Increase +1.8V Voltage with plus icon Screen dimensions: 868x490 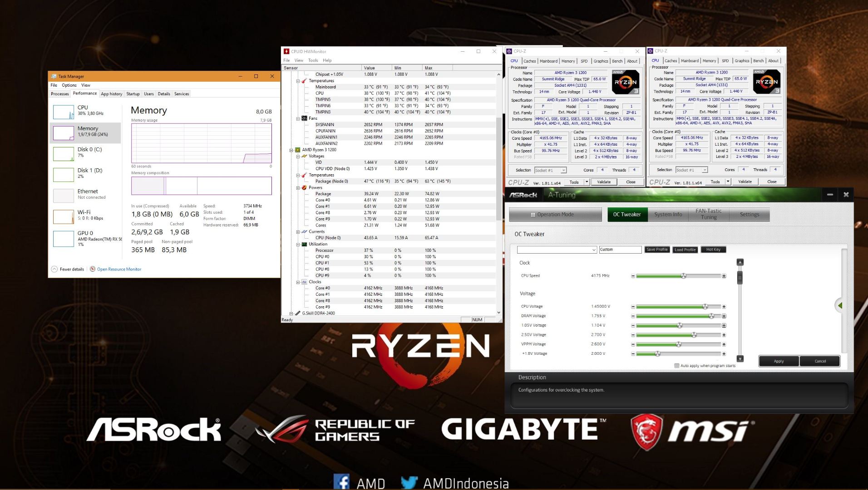[x=724, y=354]
